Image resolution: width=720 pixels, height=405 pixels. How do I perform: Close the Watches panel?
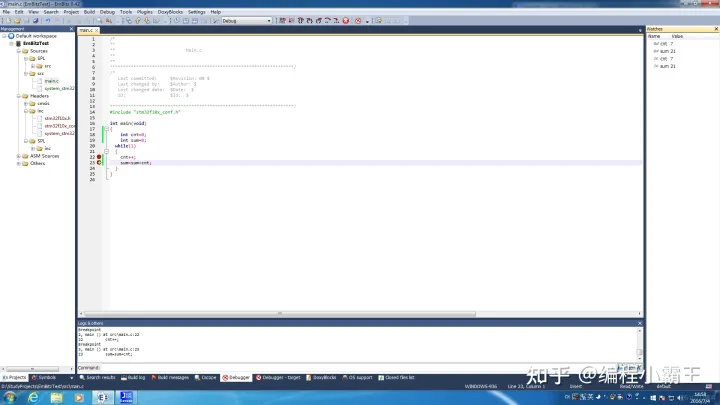716,29
